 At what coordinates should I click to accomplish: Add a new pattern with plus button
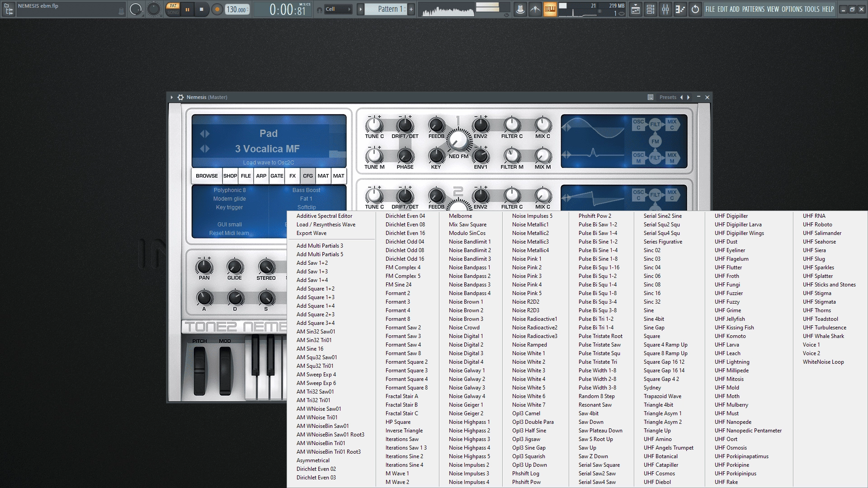(x=411, y=9)
